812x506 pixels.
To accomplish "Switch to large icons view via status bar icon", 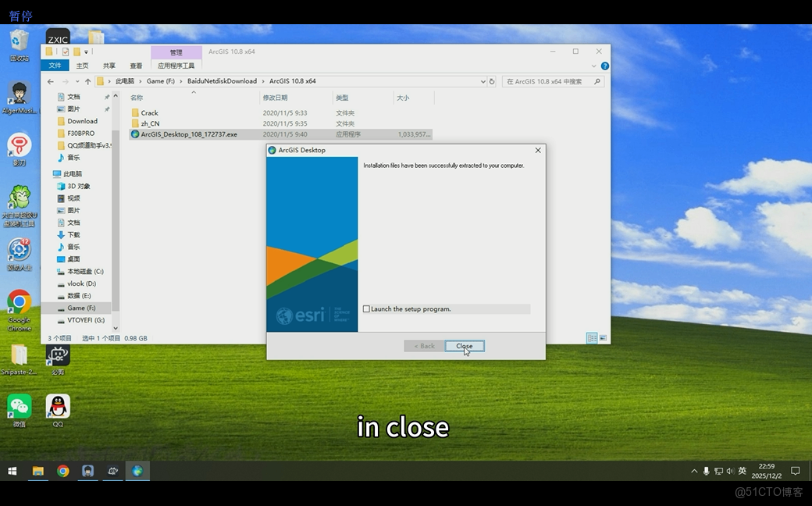I will 602,338.
